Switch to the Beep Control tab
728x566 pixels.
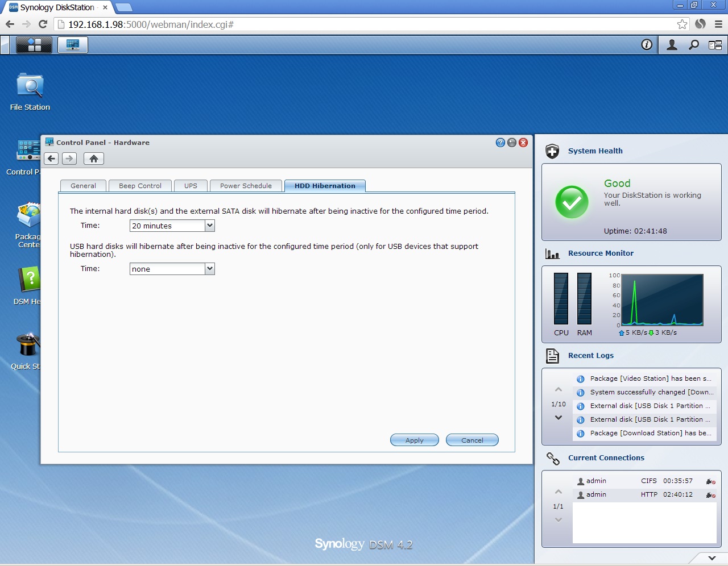tap(140, 186)
